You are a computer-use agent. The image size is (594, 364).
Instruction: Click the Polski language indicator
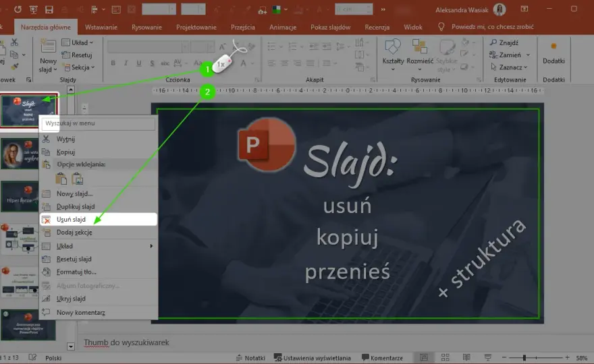(x=53, y=358)
